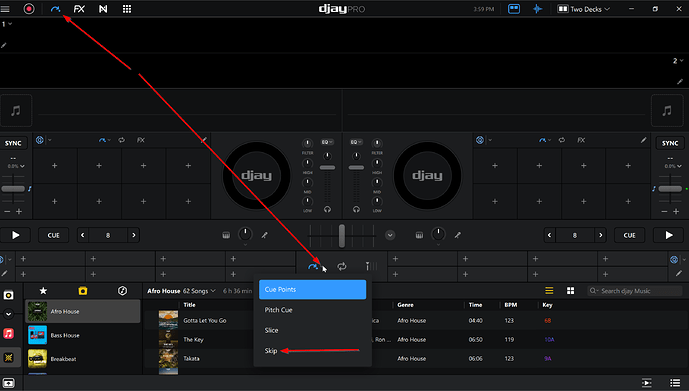Open the sampler grid icon

point(127,9)
